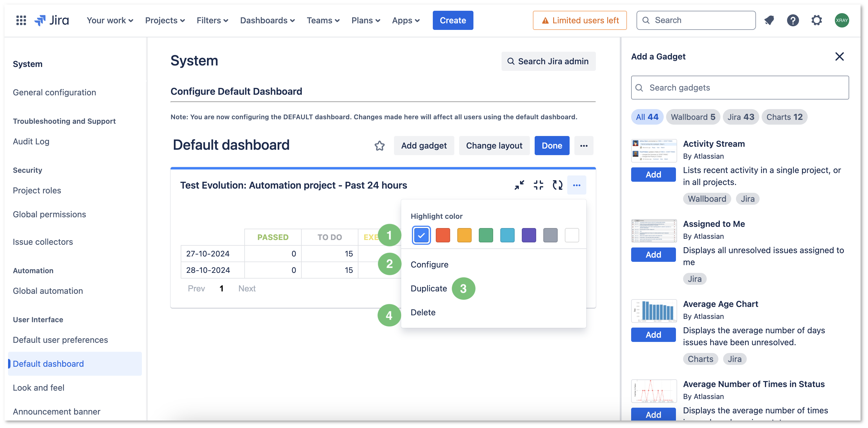Expand the Plans dropdown
Image resolution: width=868 pixels, height=428 pixels.
click(x=366, y=20)
